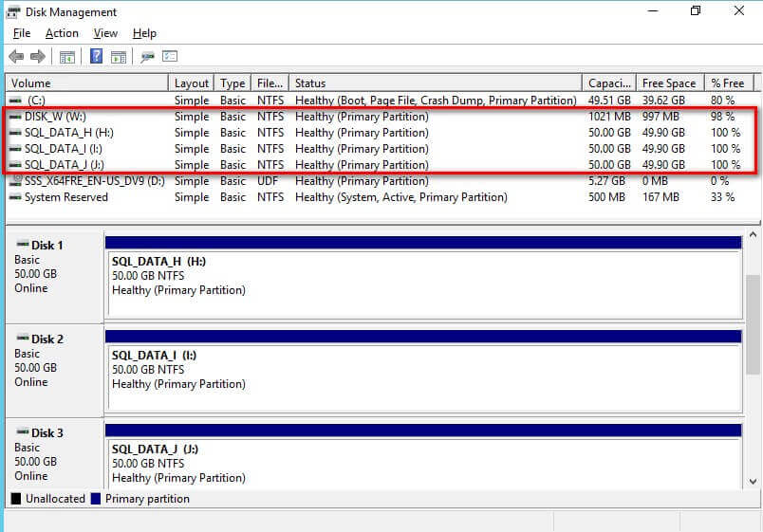Click the Show/Hide Action Pane icon
The height and width of the screenshot is (532, 763).
click(x=119, y=57)
